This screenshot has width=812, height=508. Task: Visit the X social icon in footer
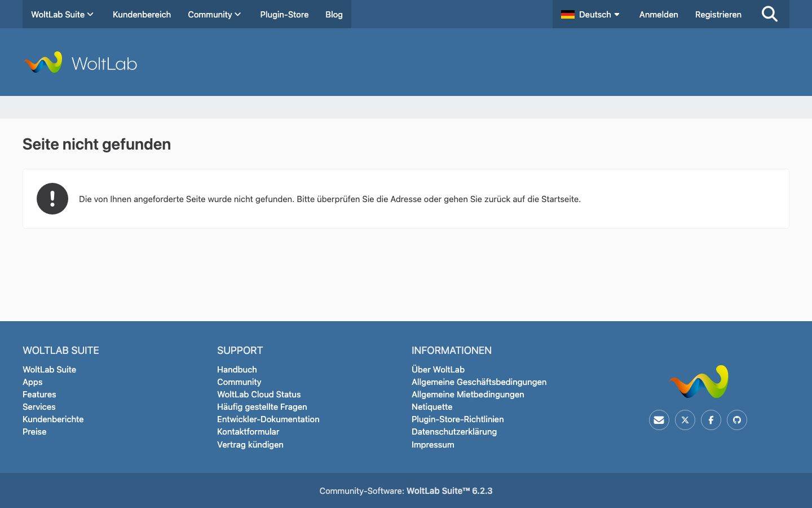click(x=685, y=420)
